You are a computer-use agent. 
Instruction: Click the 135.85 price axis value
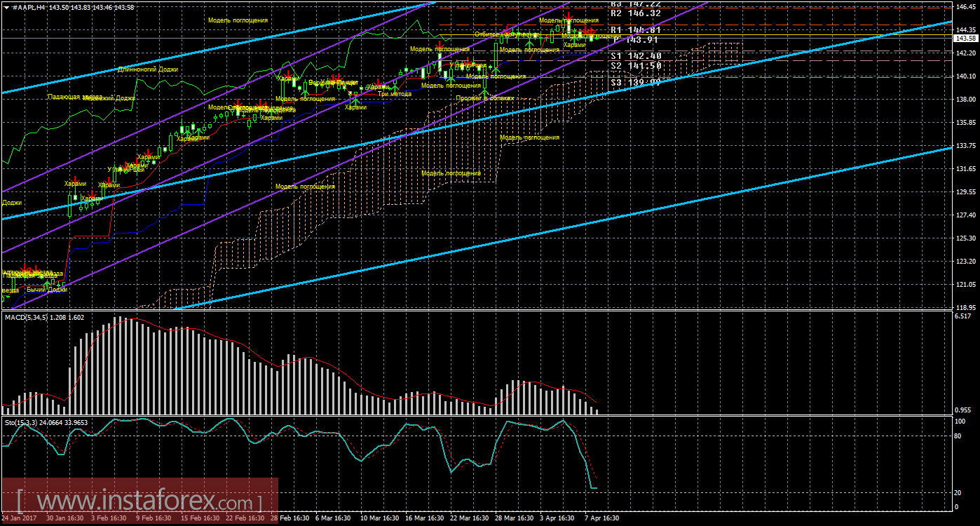click(x=966, y=122)
